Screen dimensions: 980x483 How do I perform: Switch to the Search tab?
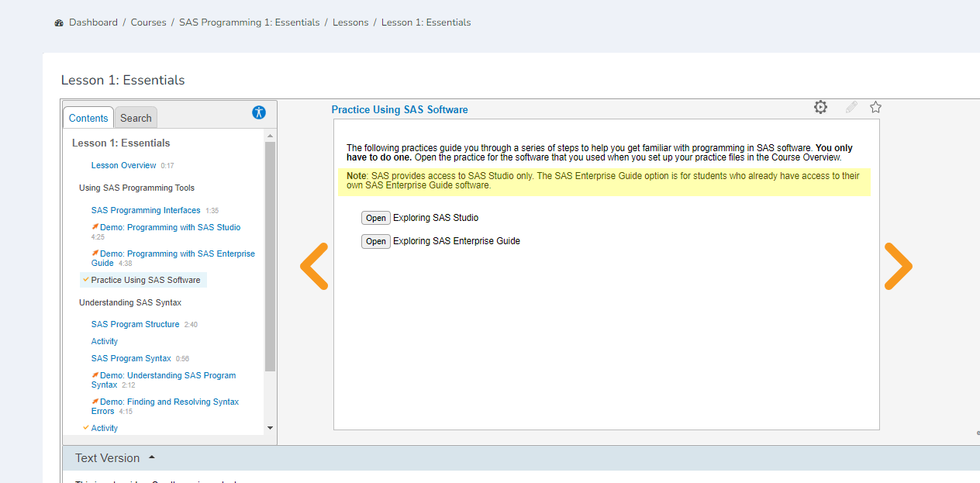[136, 118]
